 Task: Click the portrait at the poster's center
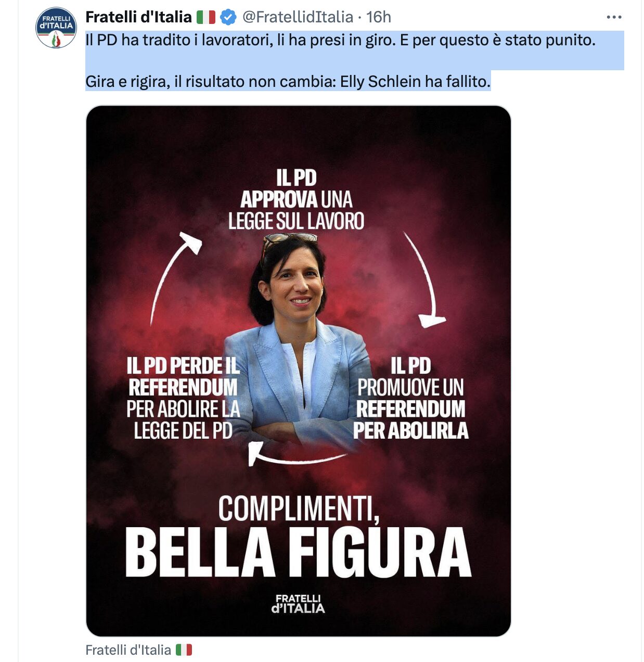[x=297, y=338]
